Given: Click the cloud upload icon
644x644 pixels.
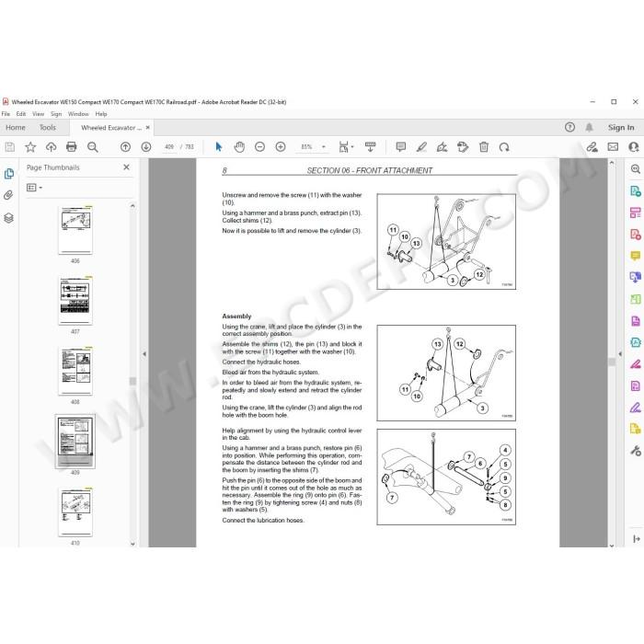Looking at the screenshot, I should (51, 146).
